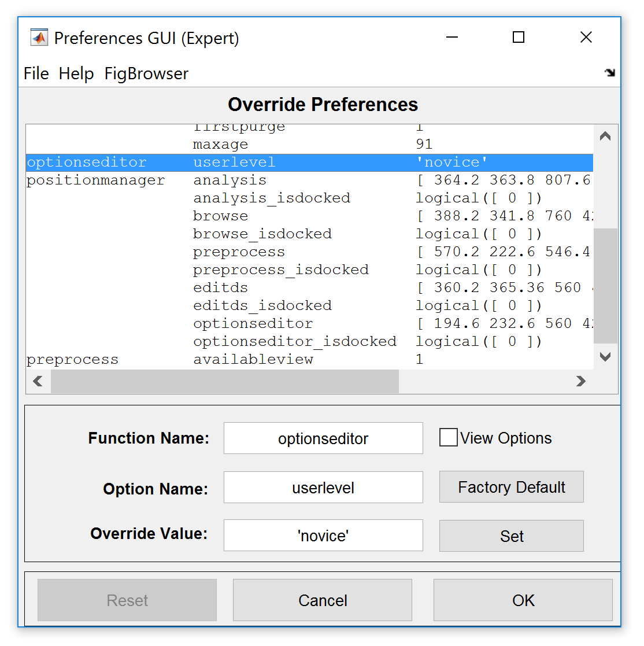The width and height of the screenshot is (644, 646).
Task: Maximize the Preferences GUI window
Action: coord(519,38)
